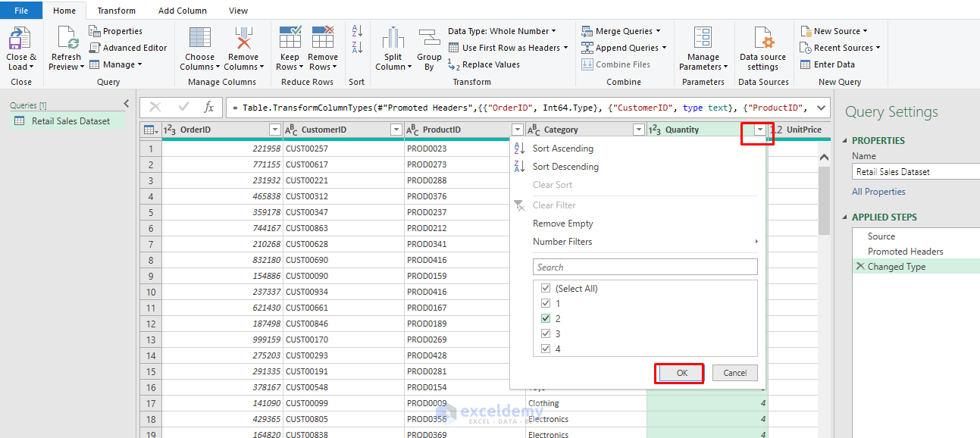The image size is (980, 438).
Task: Select the Source applied step
Action: (x=881, y=236)
